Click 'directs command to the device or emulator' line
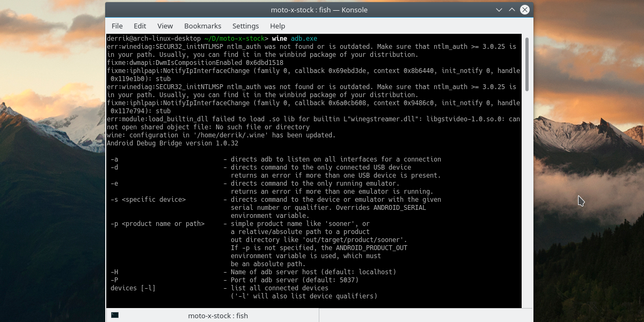Image resolution: width=644 pixels, height=322 pixels. point(336,200)
